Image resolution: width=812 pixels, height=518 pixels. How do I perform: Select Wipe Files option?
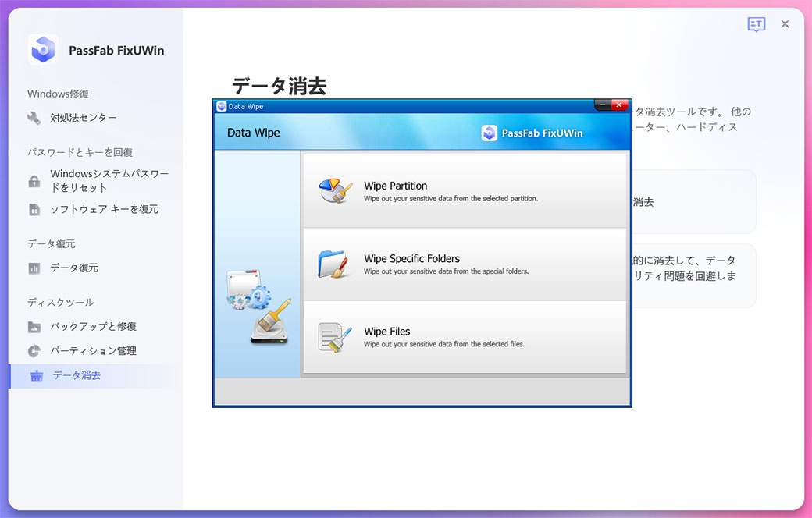(465, 336)
